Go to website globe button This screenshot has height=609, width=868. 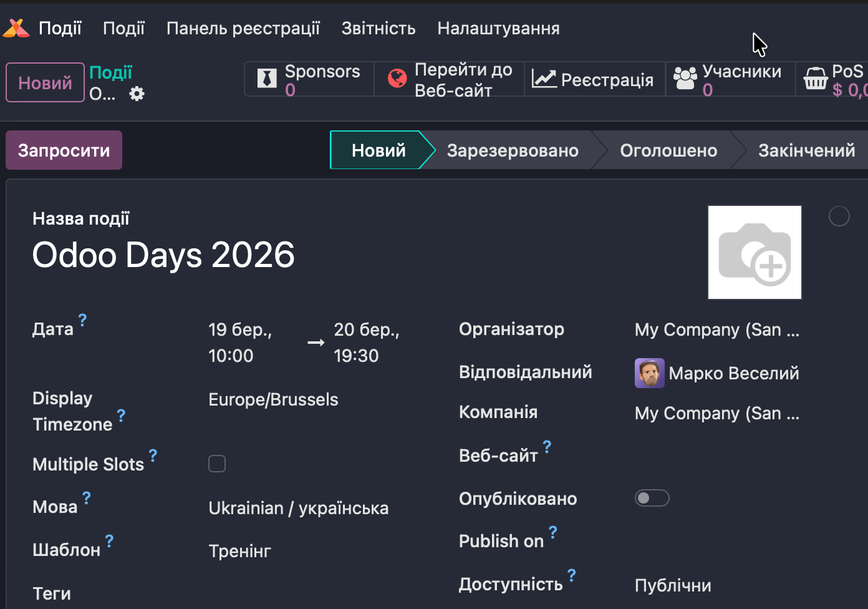(x=450, y=79)
